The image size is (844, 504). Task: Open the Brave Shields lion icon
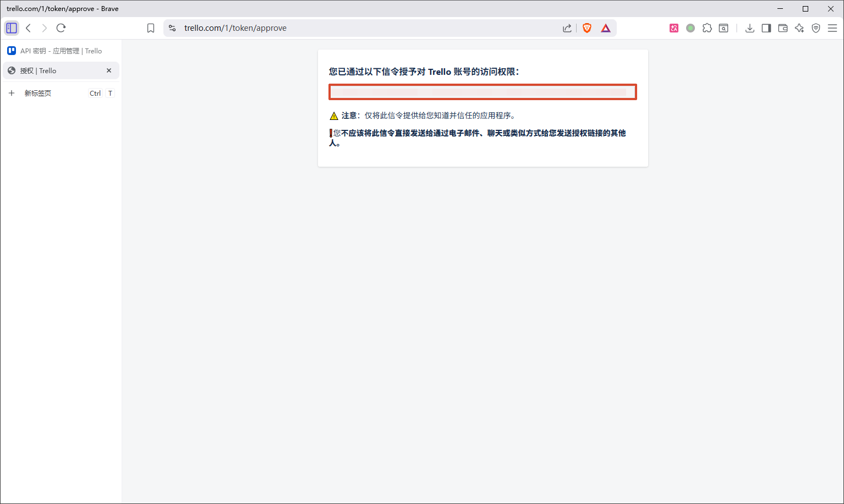[587, 28]
